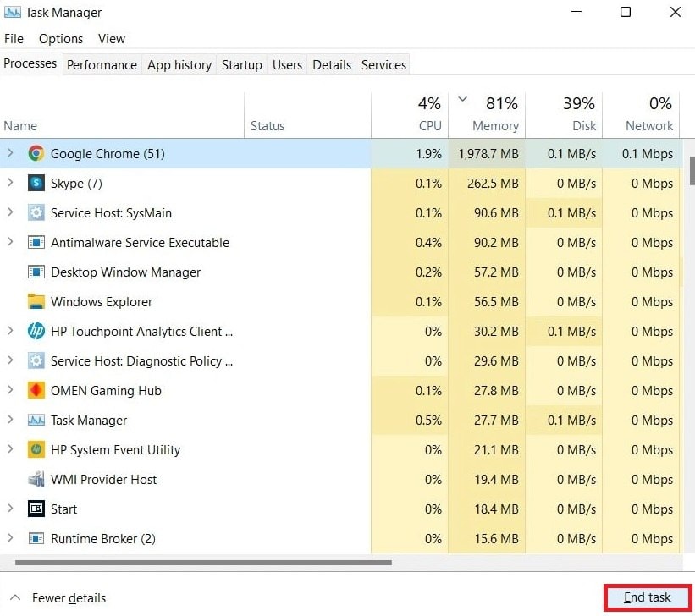695x616 pixels.
Task: Switch to the Performance tab
Action: 102,65
